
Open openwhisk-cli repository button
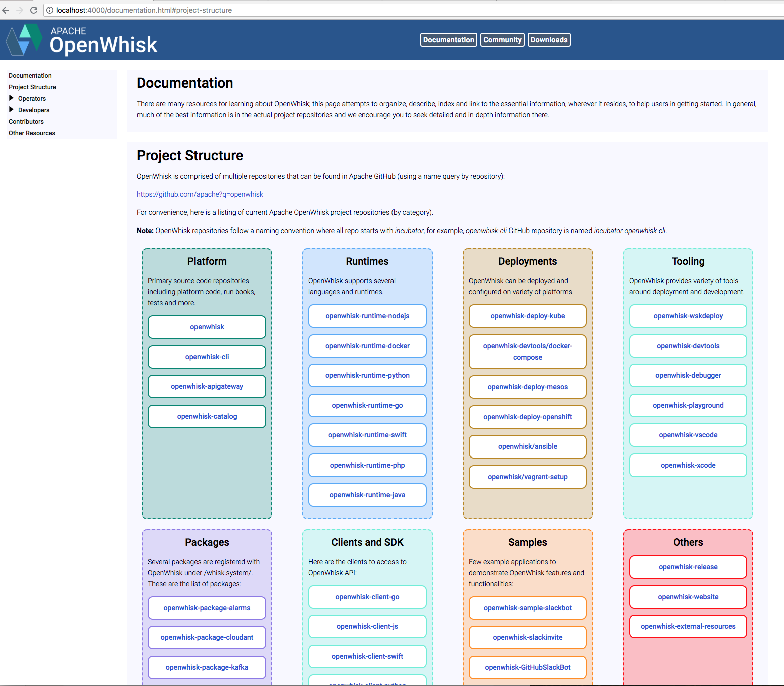pos(207,357)
